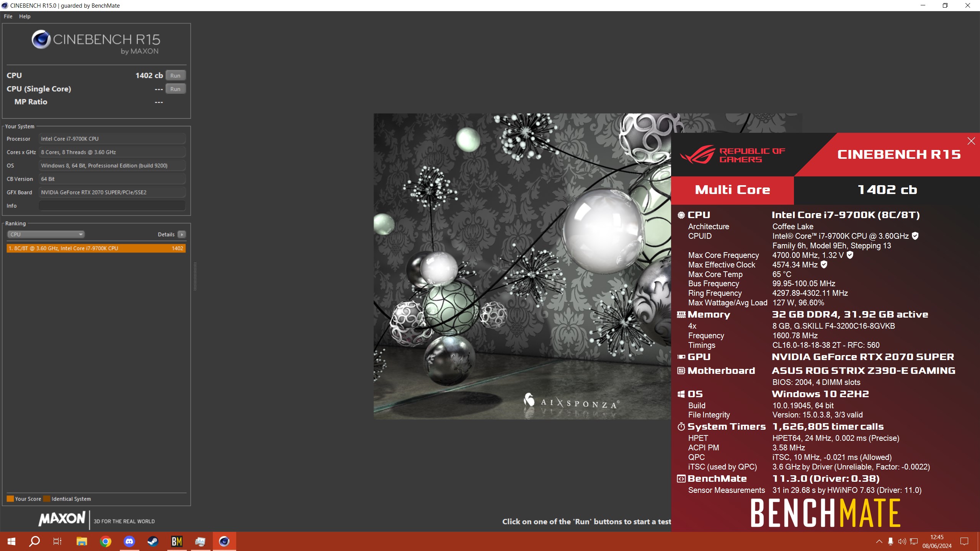Viewport: 980px width, 551px height.
Task: Click the shield icon beside Max Effective Clock
Action: 824,264
